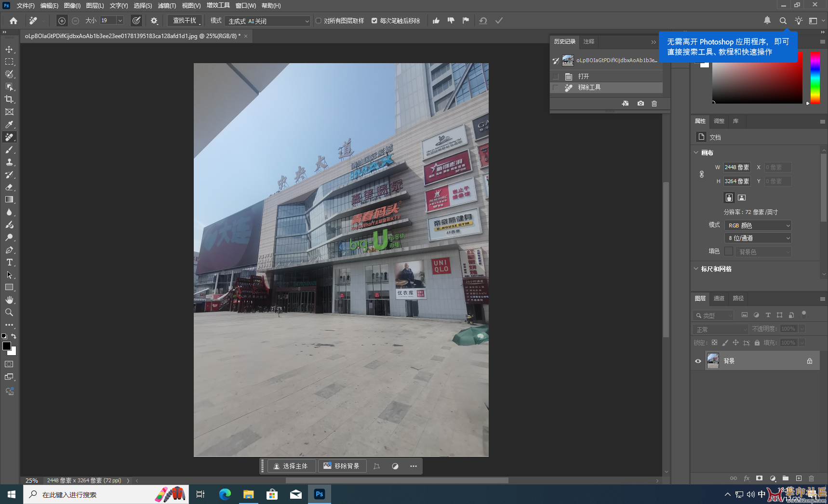Open the workspace switcher dropdown

coord(816,21)
